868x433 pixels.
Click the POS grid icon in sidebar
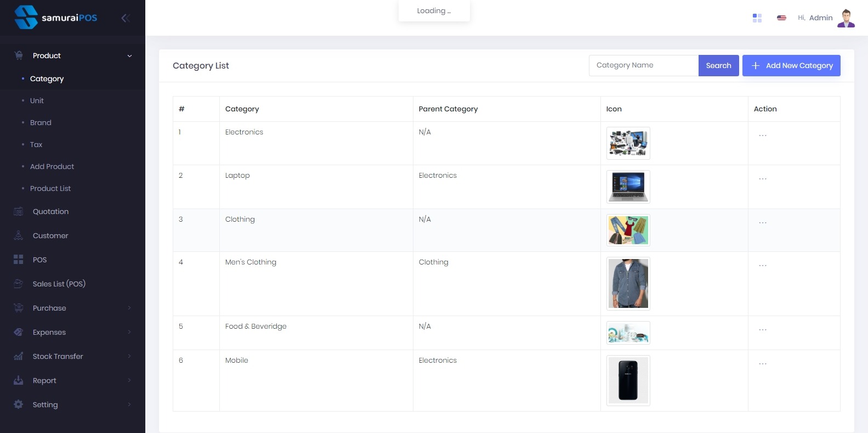(19, 260)
